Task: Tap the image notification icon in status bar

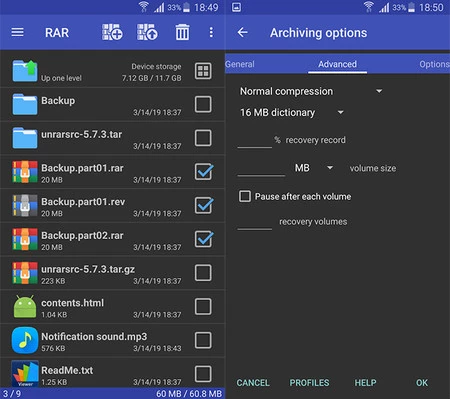Action: point(236,7)
